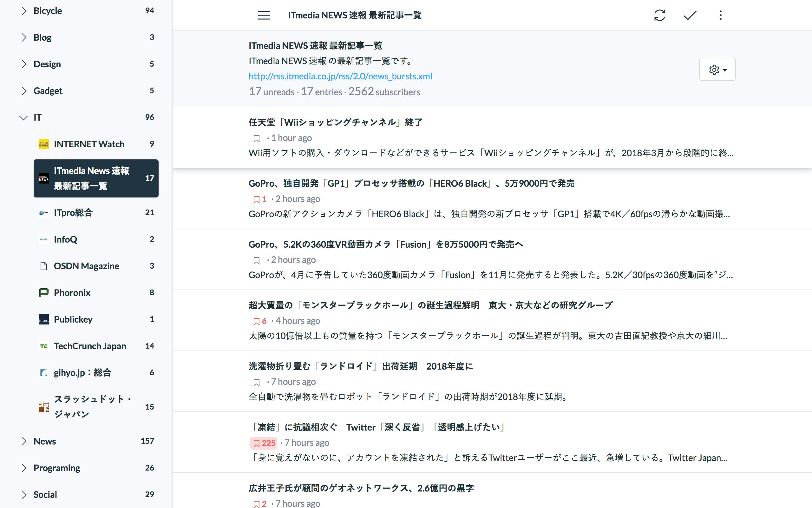Select the Blog category label

click(43, 37)
